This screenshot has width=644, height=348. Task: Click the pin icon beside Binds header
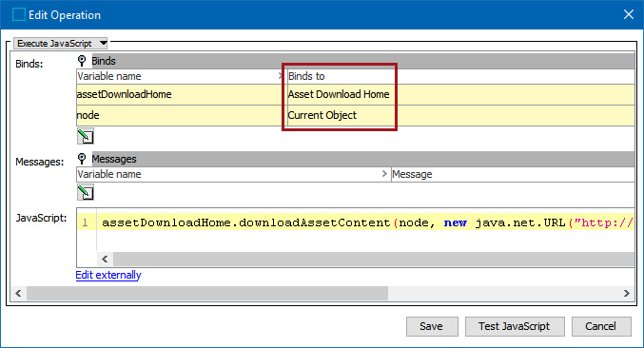[x=82, y=61]
